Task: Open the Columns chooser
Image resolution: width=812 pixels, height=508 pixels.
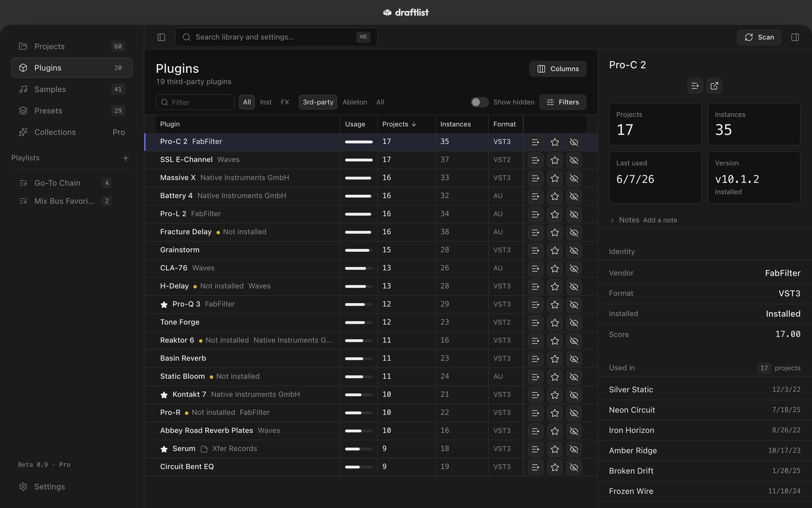Action: (x=558, y=69)
